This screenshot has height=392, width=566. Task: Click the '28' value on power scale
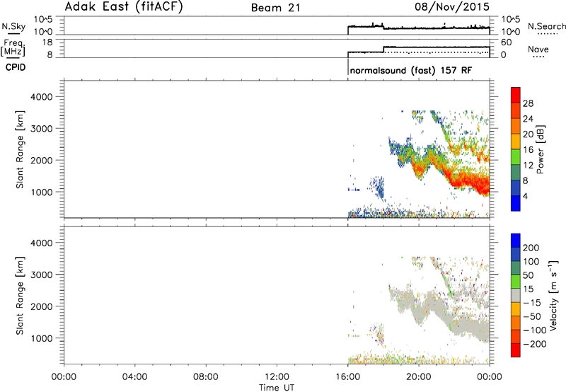[x=528, y=103]
